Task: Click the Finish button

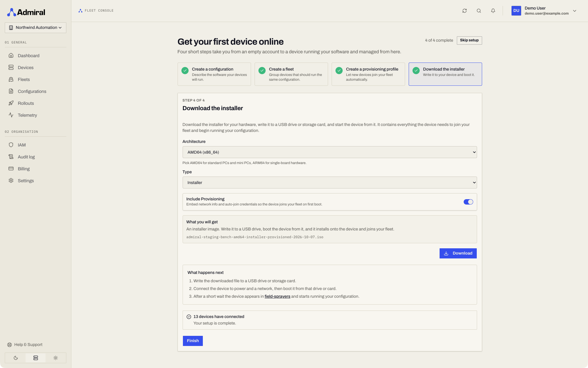Action: coord(193,341)
